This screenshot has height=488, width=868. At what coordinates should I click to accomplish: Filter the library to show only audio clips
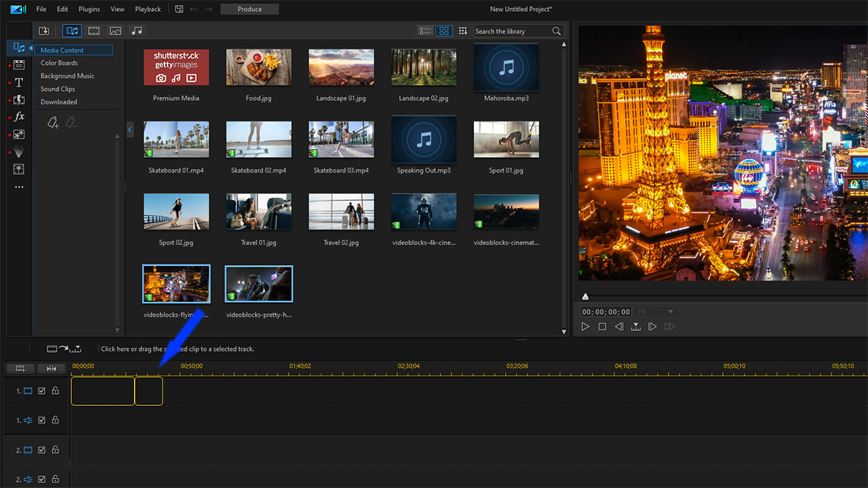coord(136,30)
